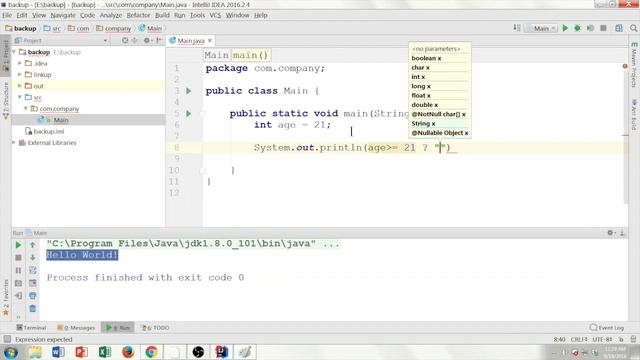Open Ant Build side panel
The width and height of the screenshot is (640, 360).
[634, 115]
